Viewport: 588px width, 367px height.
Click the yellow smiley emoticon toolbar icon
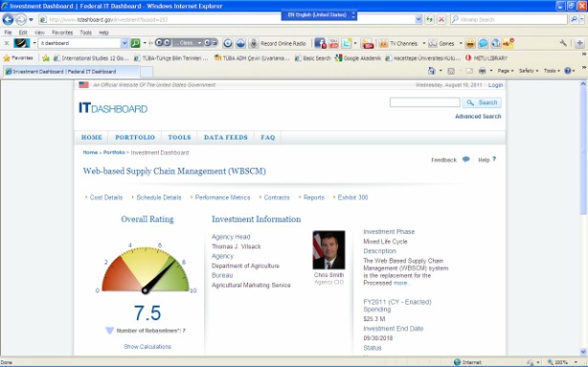470,43
